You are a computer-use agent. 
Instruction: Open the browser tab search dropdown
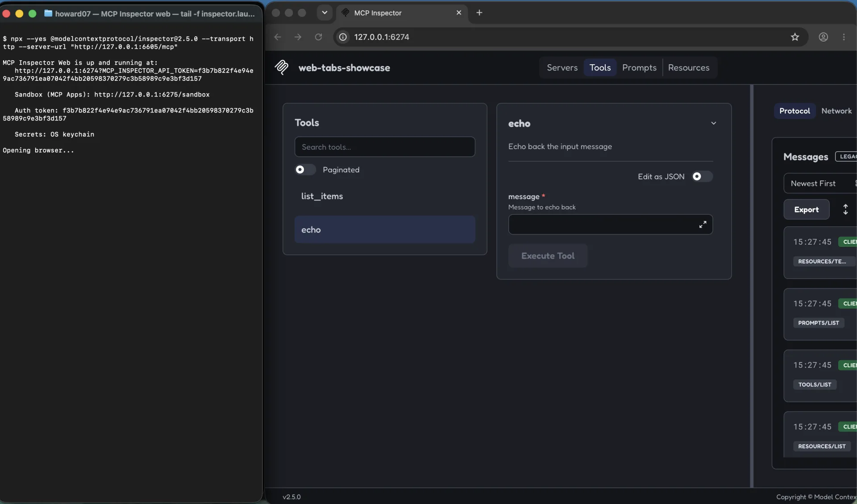(324, 12)
